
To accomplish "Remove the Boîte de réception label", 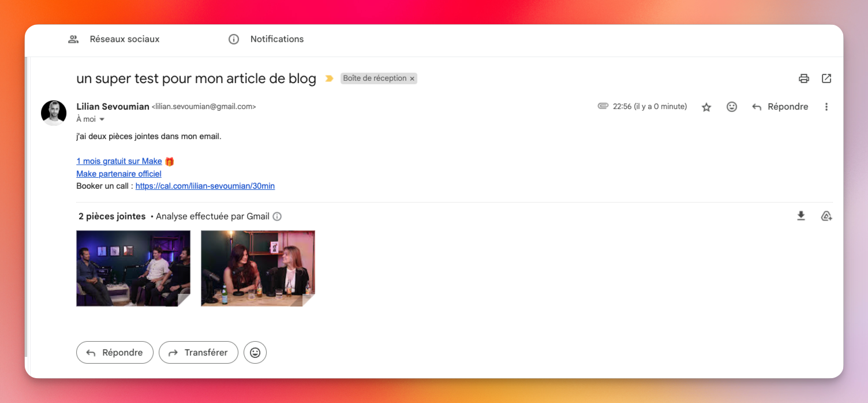I will (412, 79).
